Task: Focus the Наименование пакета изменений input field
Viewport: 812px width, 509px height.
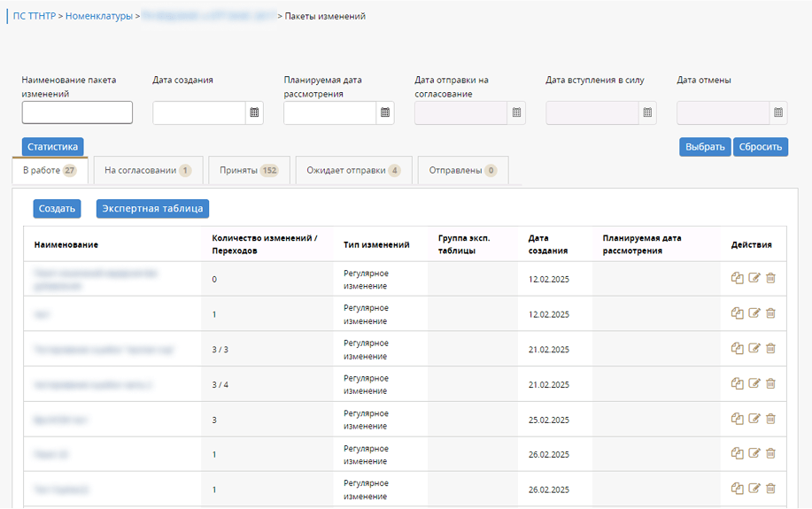Action: [77, 112]
